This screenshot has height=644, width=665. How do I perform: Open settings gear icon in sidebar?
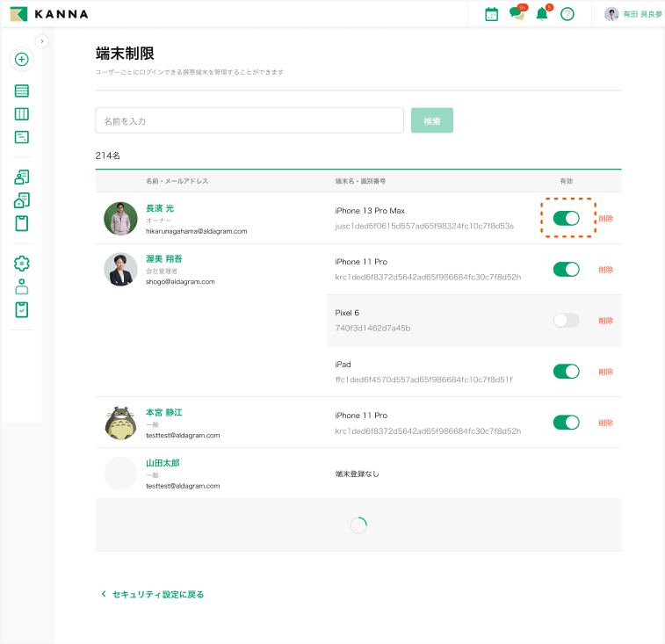click(x=22, y=264)
